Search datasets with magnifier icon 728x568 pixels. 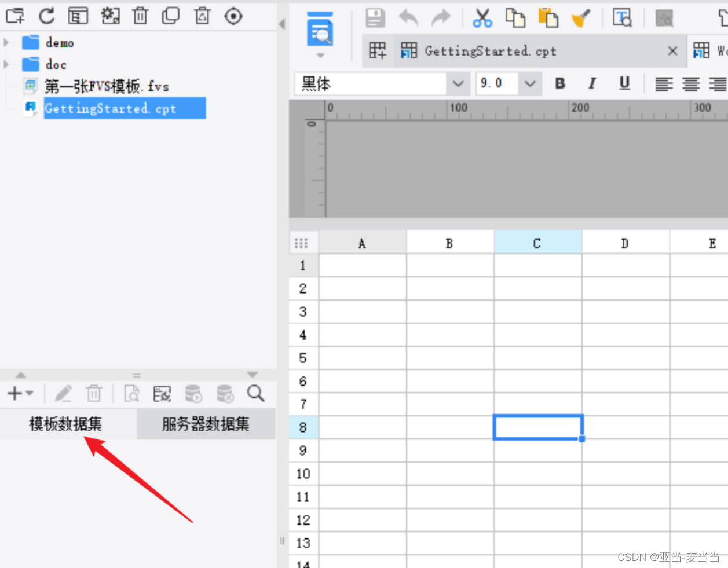(255, 394)
